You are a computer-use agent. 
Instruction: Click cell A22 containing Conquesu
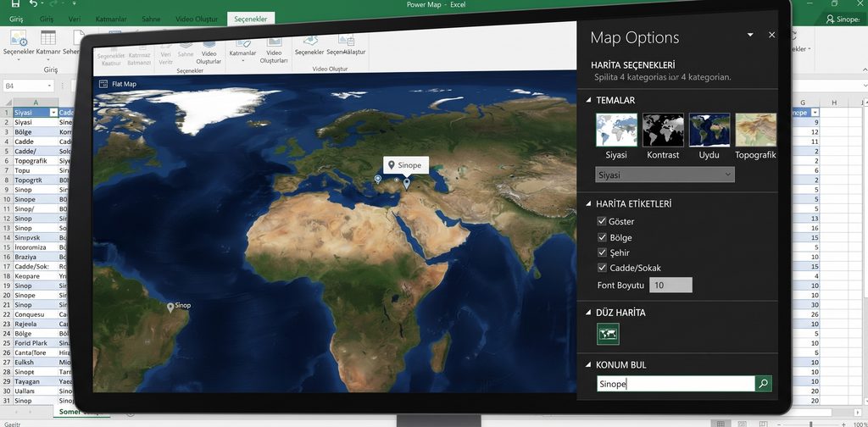click(36, 314)
